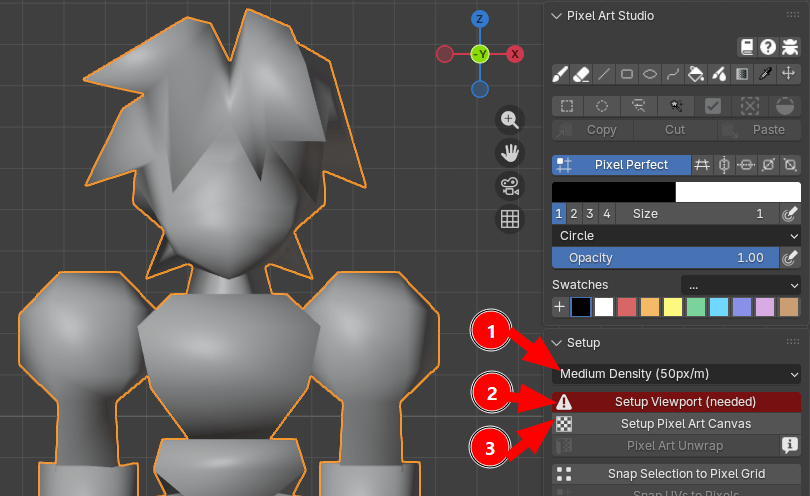Click the Pixel Art Unwrap button
The image size is (810, 496).
point(665,446)
